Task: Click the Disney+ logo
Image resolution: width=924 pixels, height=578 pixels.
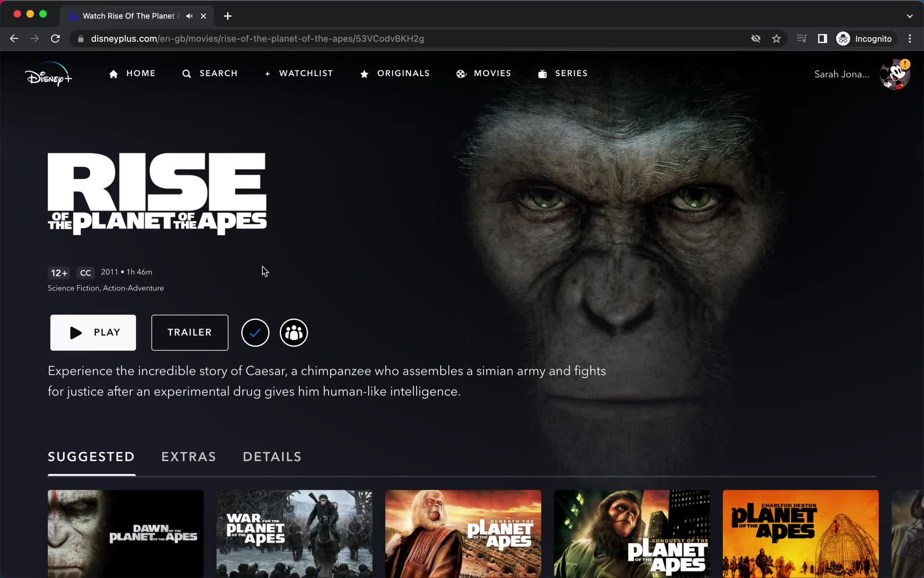Action: click(x=48, y=74)
